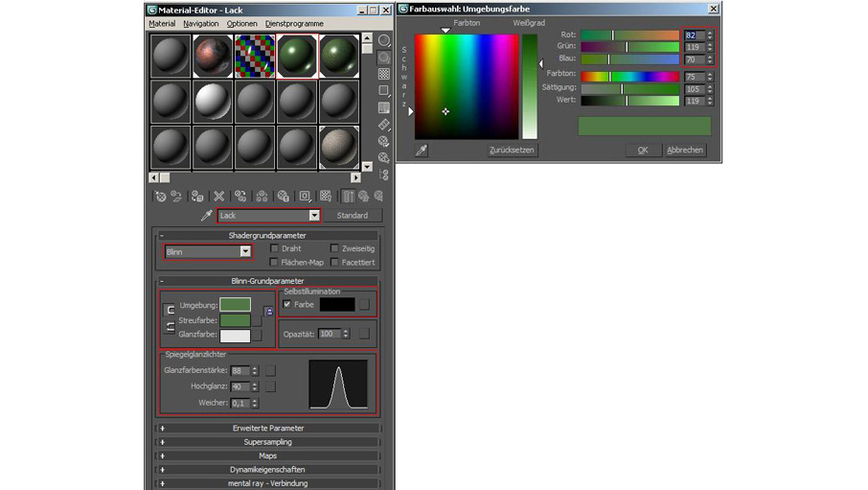Screen dimensions: 868x490
Task: Uncheck Selbstillumination Farbe checkbox
Action: [x=287, y=304]
